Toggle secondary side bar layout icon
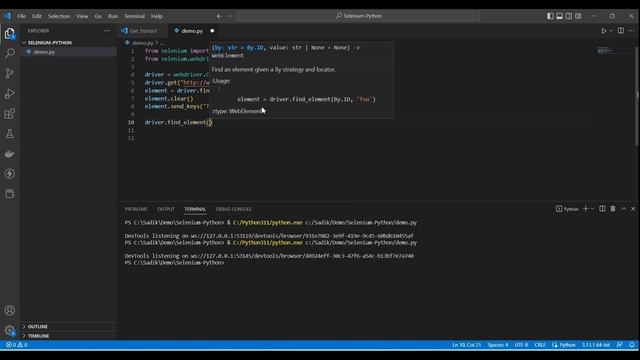The image size is (640, 360). 569,16
